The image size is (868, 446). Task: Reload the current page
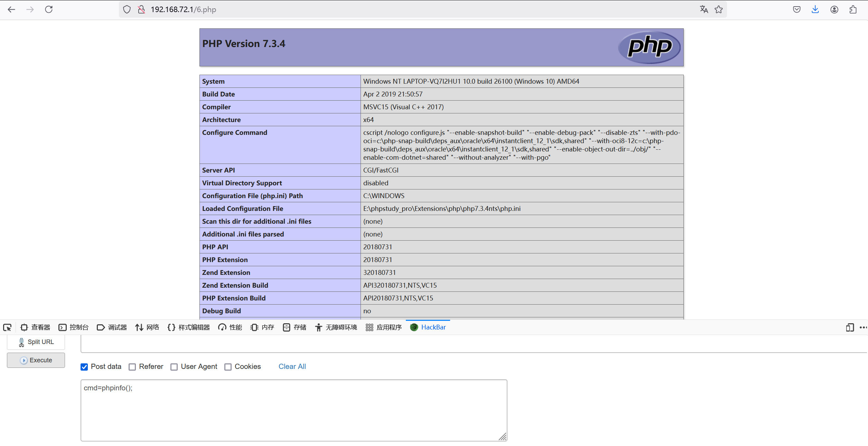(49, 9)
